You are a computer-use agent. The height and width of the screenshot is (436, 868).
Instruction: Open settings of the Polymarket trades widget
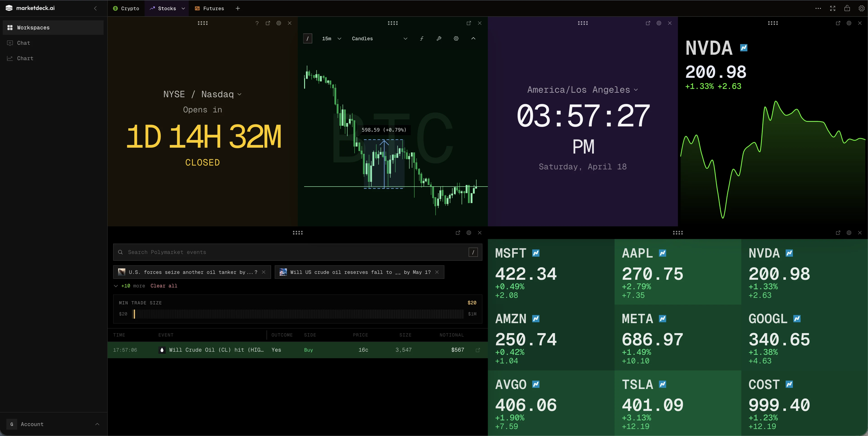tap(469, 233)
